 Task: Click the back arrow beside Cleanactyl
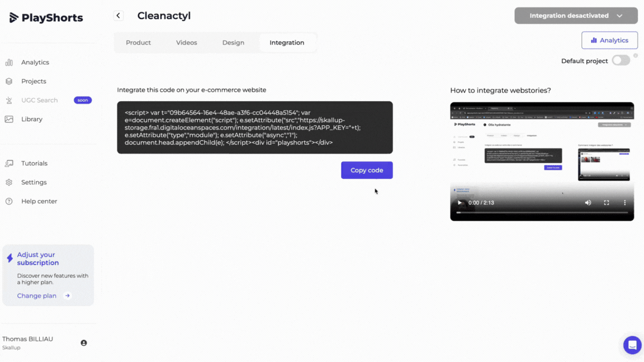click(x=119, y=16)
